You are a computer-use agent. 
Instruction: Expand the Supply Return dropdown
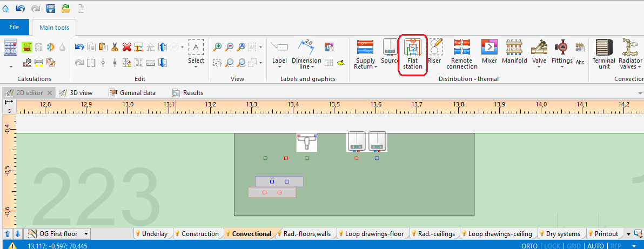click(x=365, y=67)
